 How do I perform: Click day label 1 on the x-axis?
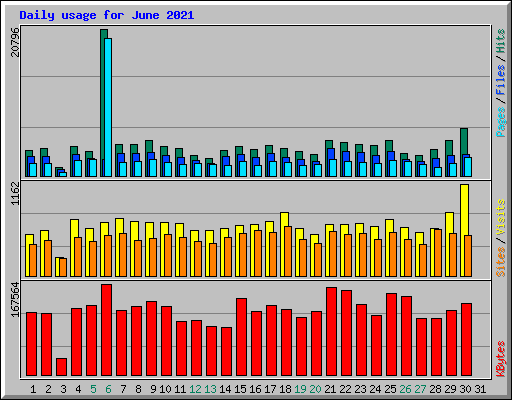(x=33, y=389)
